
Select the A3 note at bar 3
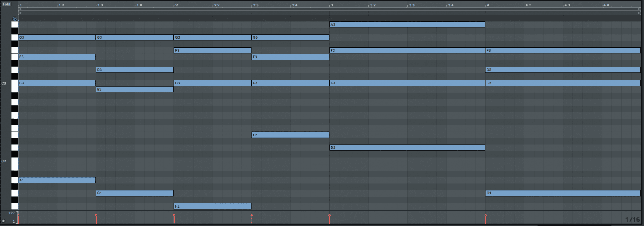(407, 25)
